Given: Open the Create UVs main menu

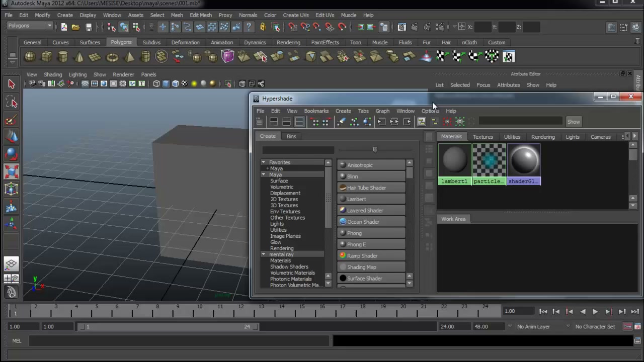Looking at the screenshot, I should coord(295,15).
